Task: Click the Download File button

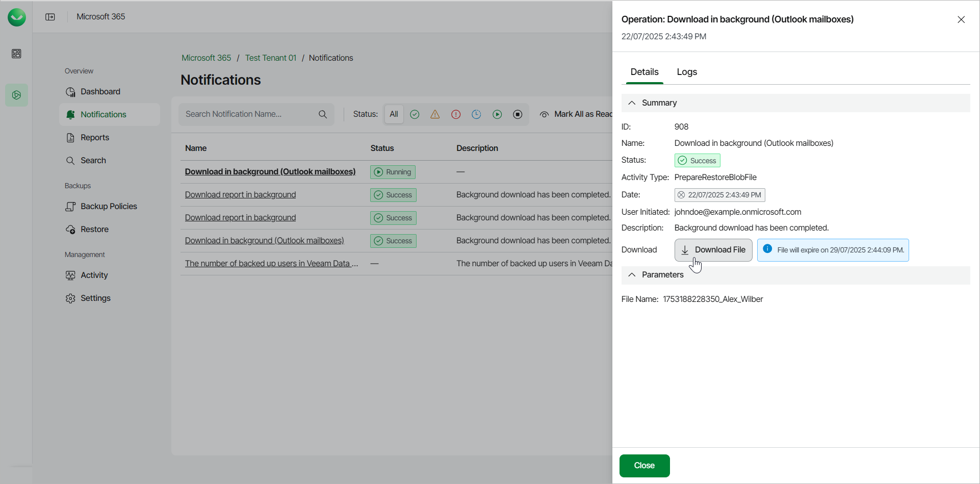Action: click(713, 250)
